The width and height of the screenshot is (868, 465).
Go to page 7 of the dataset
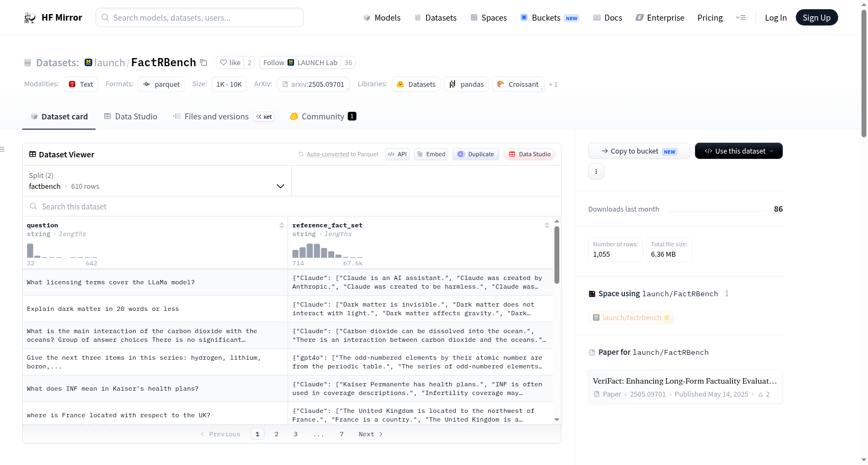(x=342, y=434)
